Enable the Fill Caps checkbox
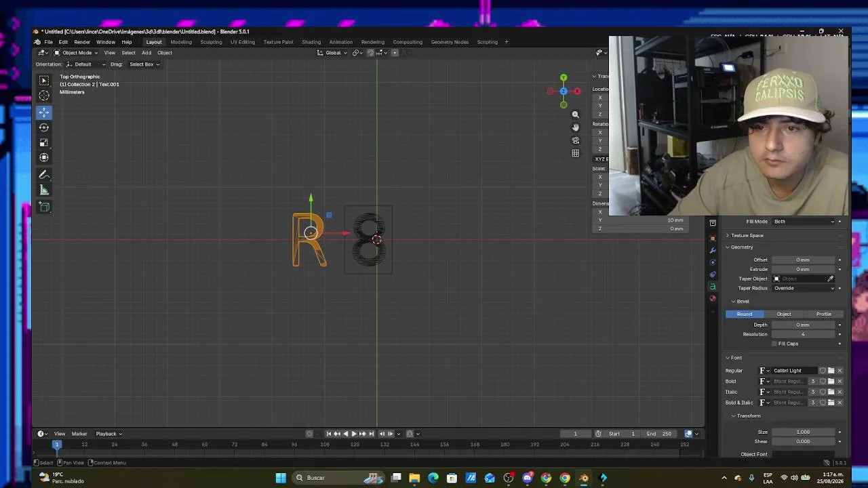 [x=774, y=344]
